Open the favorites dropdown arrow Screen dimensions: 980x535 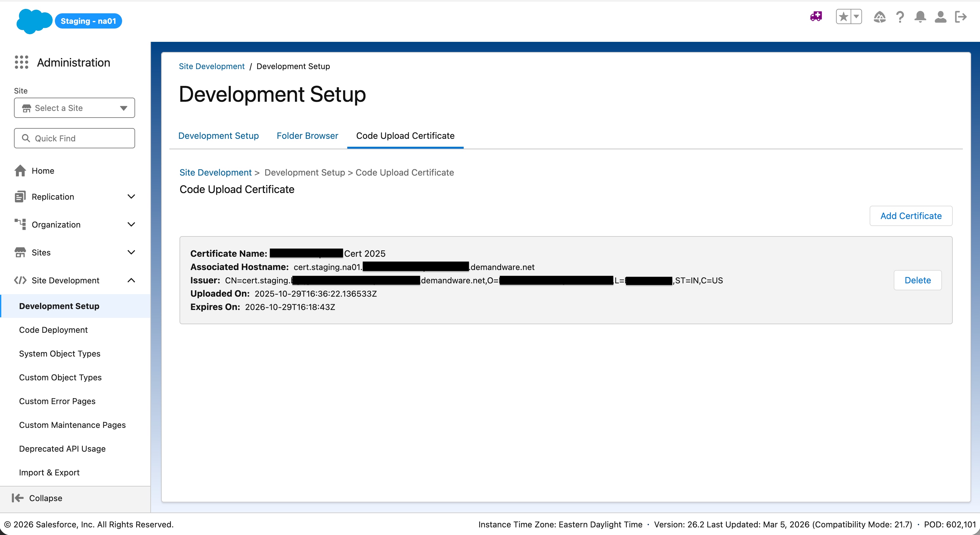856,17
